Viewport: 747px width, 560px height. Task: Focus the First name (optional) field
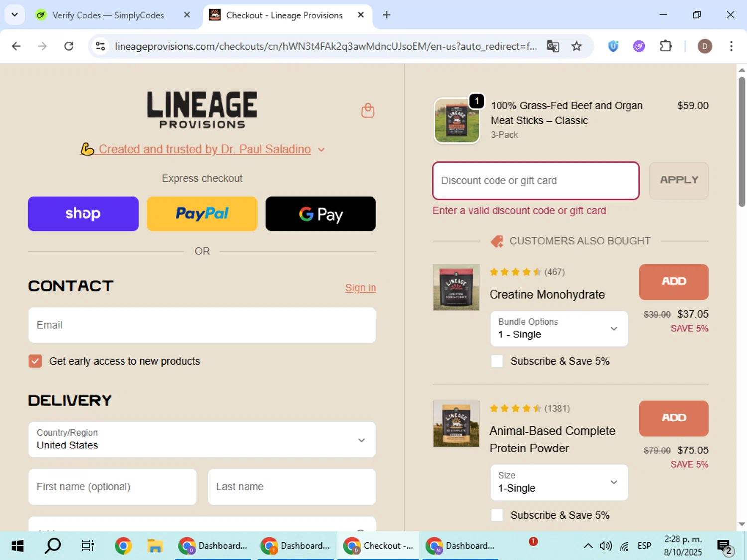pos(113,487)
